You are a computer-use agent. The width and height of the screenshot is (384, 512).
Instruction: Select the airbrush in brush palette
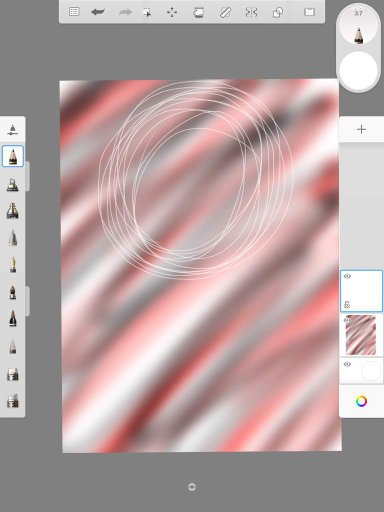coord(12,184)
